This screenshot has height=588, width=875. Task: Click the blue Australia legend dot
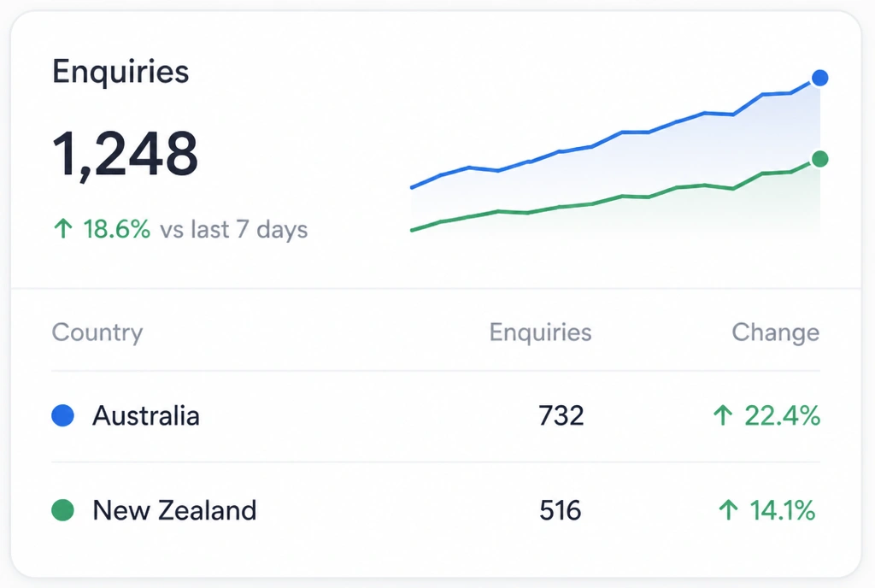pos(62,415)
